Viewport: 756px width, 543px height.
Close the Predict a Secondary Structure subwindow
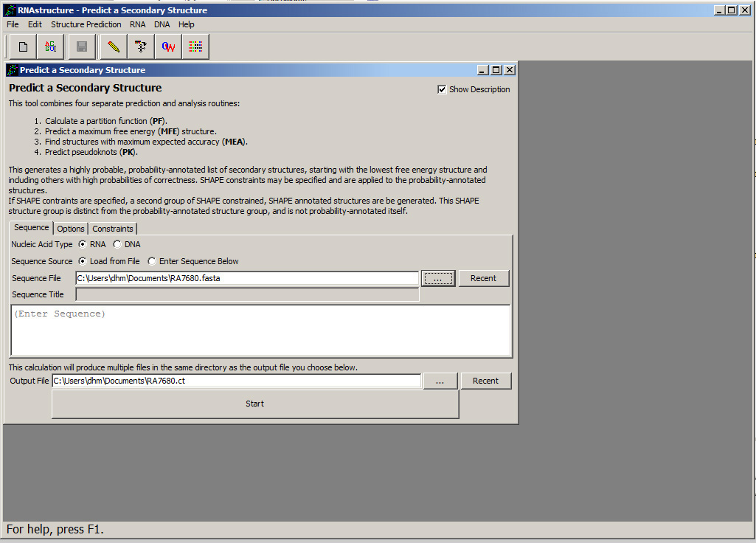[510, 70]
